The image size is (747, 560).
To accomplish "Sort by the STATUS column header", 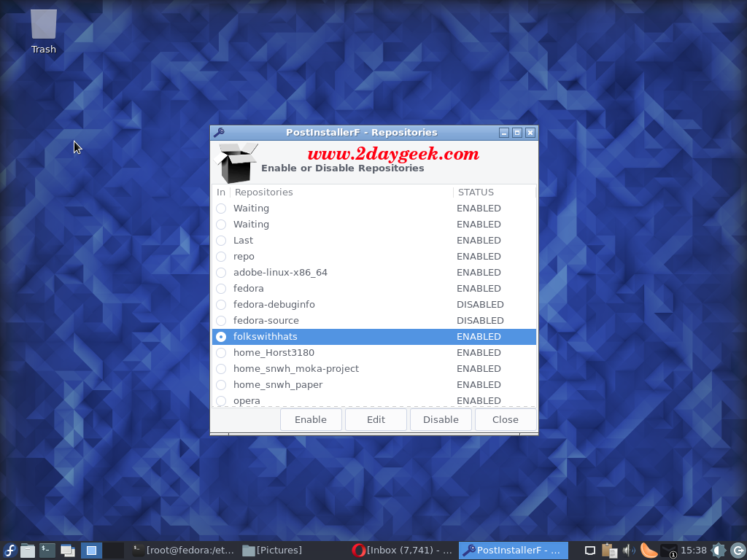I will [495, 192].
